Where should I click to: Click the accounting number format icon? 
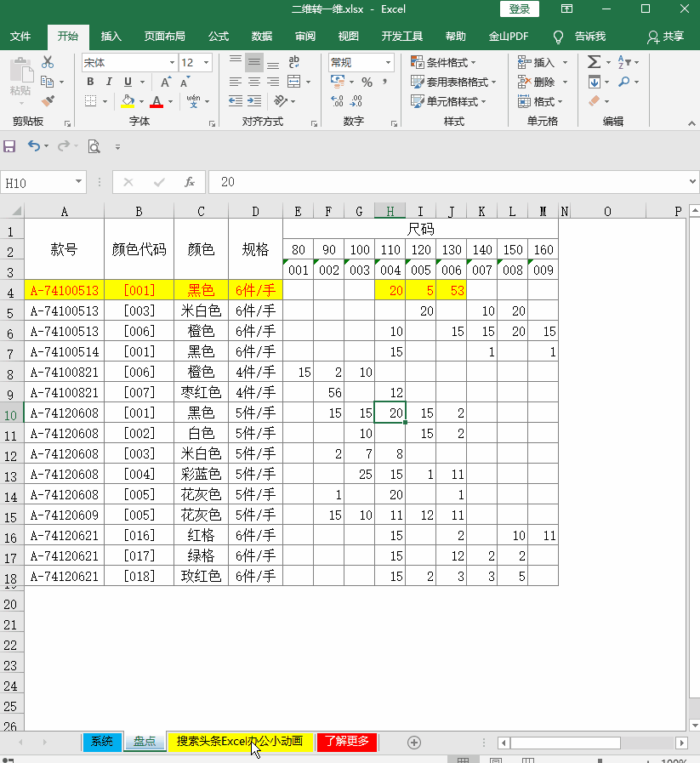tap(338, 82)
